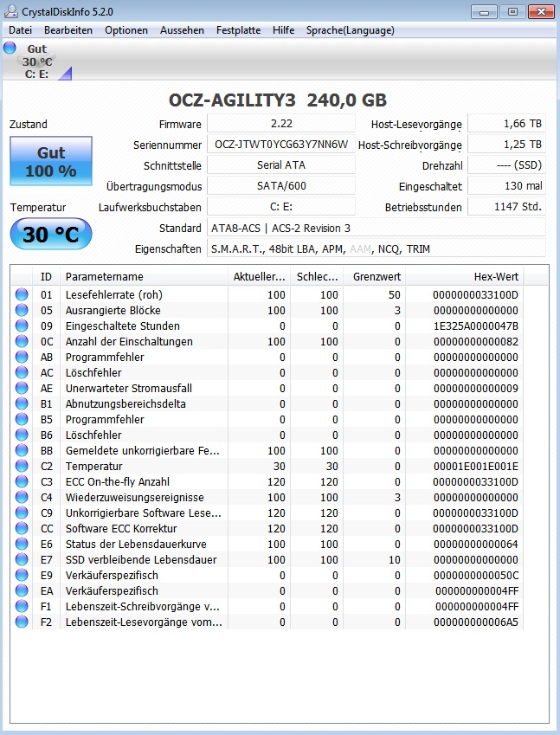560x735 pixels.
Task: Click status orb for E6 Lebensdauerkurve
Action: pyautogui.click(x=22, y=545)
